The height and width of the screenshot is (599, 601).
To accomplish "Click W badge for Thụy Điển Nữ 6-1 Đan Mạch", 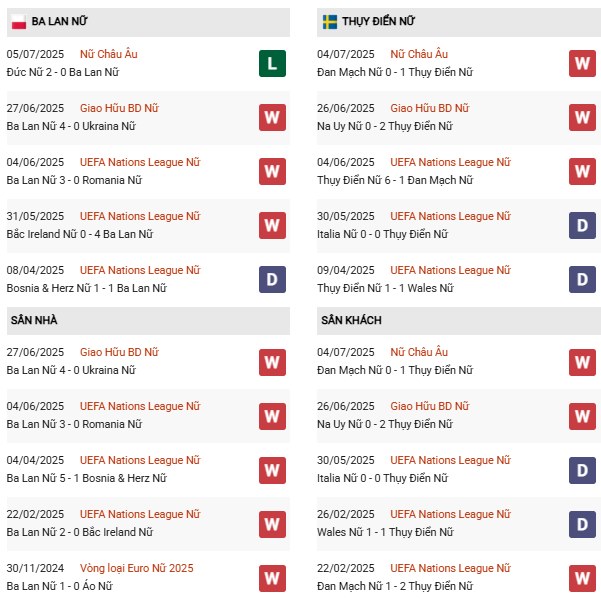I will pyautogui.click(x=583, y=171).
